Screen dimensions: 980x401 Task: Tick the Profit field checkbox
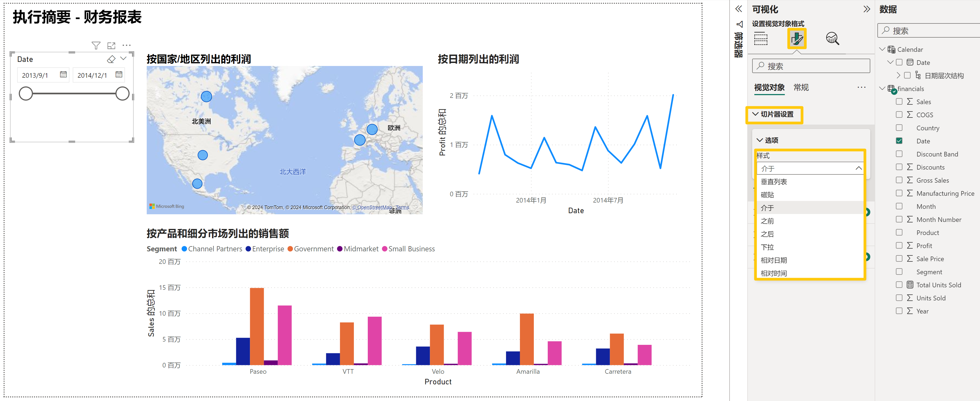coord(899,246)
